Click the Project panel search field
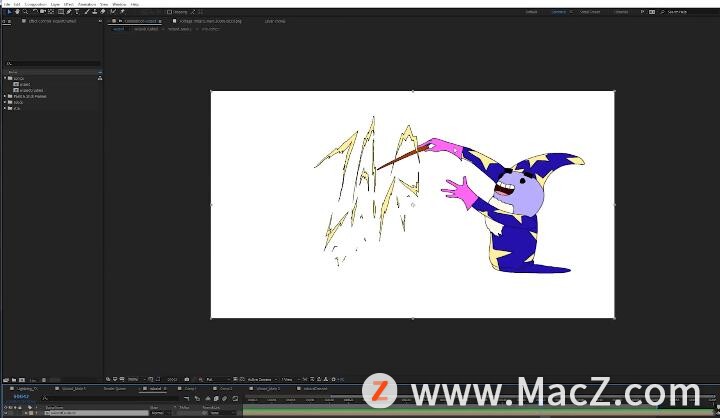Screen dimensions: 720x418 pos(52,63)
